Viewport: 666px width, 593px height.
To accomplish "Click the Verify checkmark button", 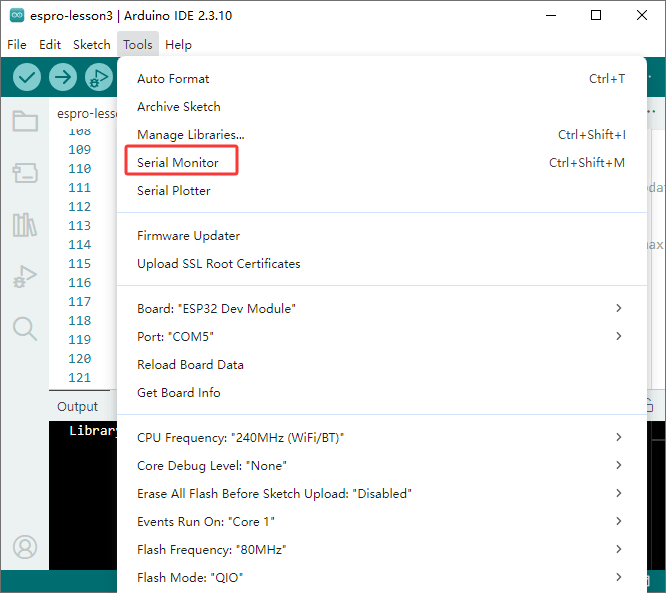I will click(x=27, y=77).
